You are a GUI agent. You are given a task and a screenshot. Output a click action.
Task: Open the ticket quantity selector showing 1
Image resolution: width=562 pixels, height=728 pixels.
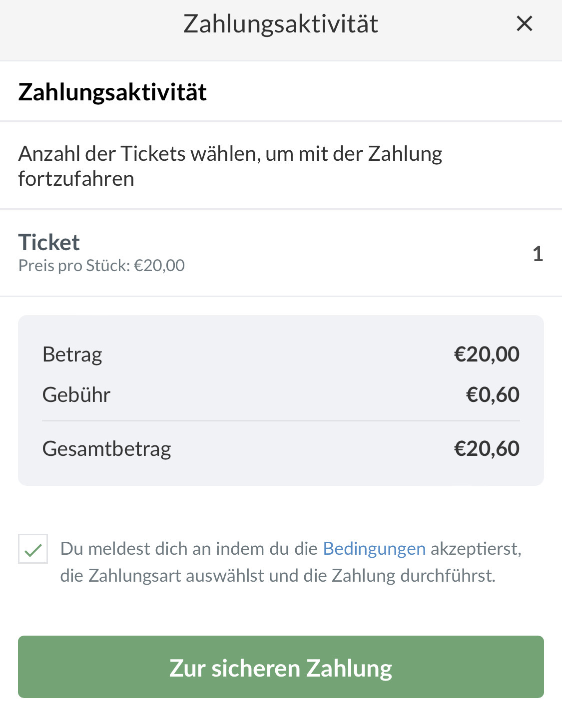[x=538, y=254]
